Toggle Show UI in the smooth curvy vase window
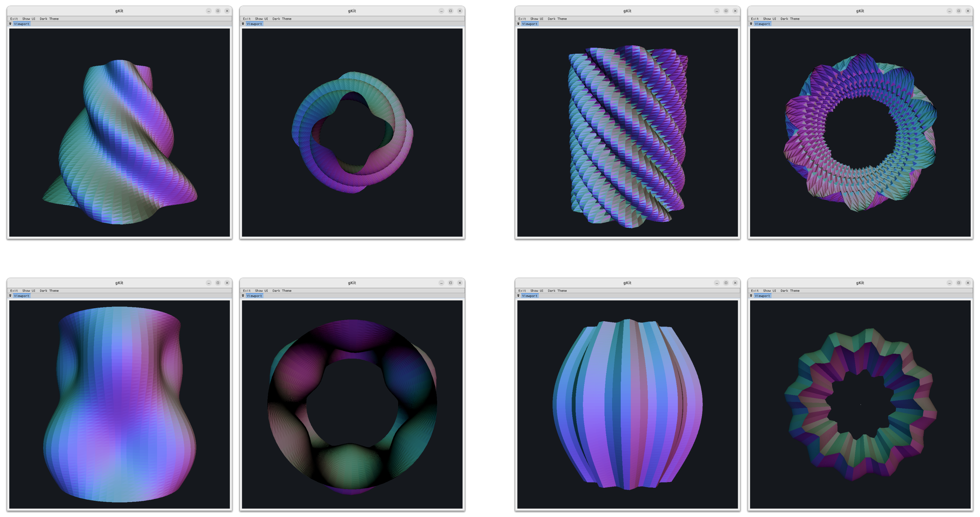This screenshot has width=980, height=517. (x=29, y=291)
